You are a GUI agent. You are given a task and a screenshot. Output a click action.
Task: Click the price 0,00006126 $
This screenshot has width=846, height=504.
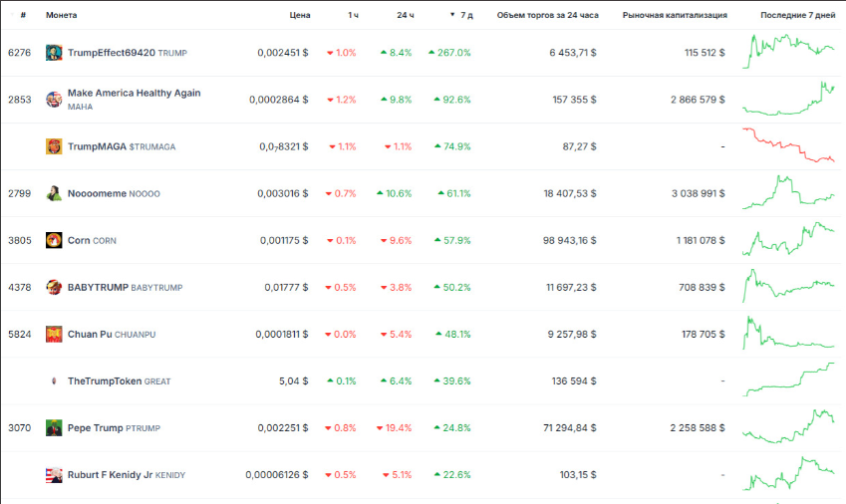point(277,475)
